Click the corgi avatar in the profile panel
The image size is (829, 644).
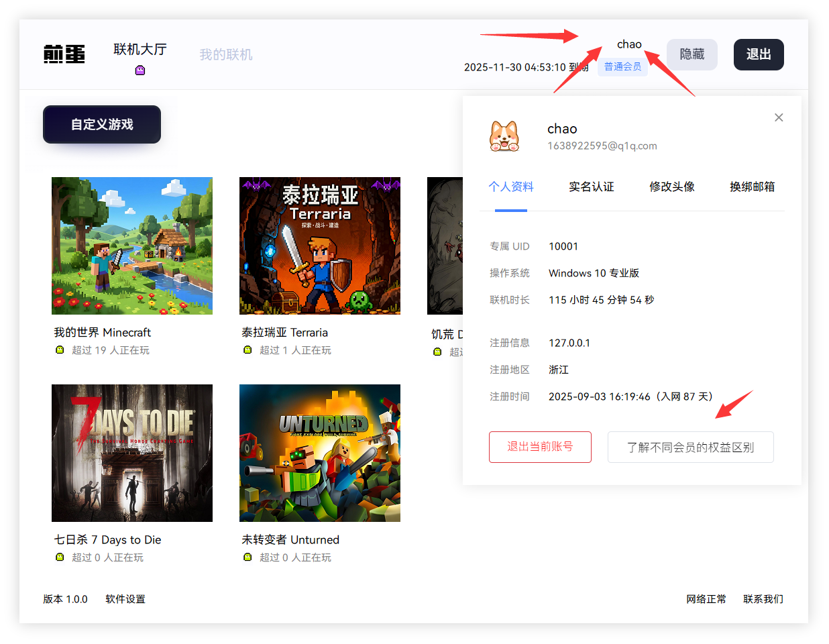point(504,136)
